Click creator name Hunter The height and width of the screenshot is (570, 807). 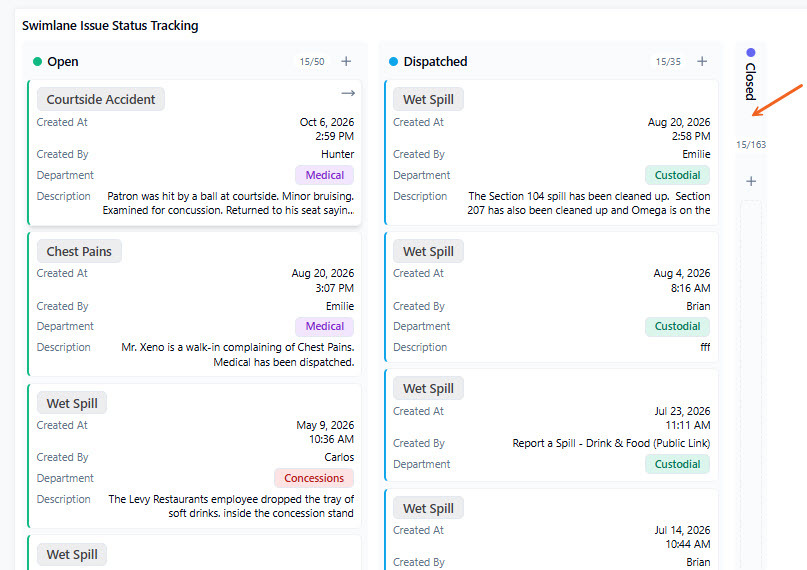[x=338, y=154]
